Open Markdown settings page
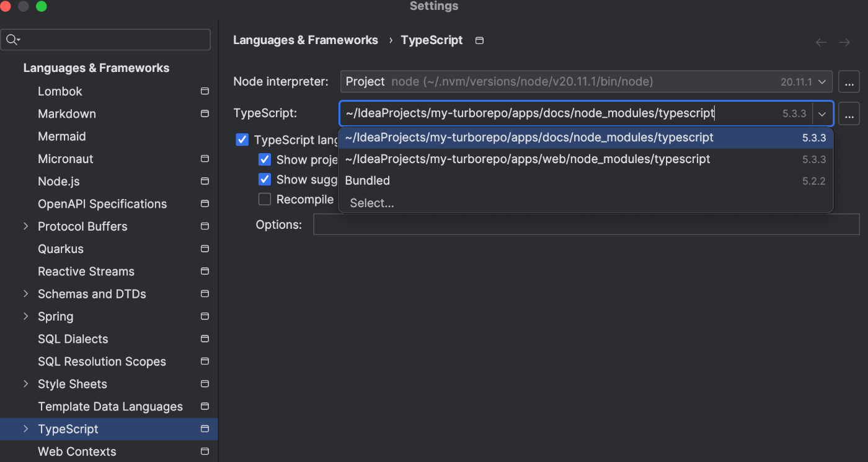 [x=67, y=113]
